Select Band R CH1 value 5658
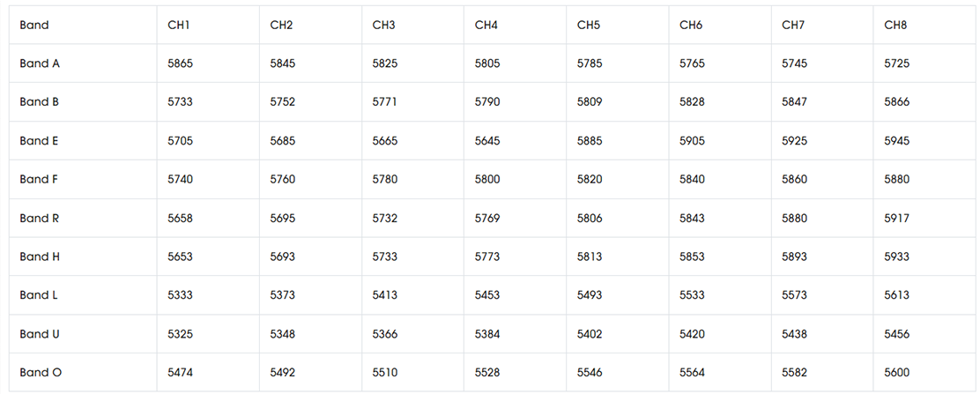The image size is (980, 394). click(181, 218)
